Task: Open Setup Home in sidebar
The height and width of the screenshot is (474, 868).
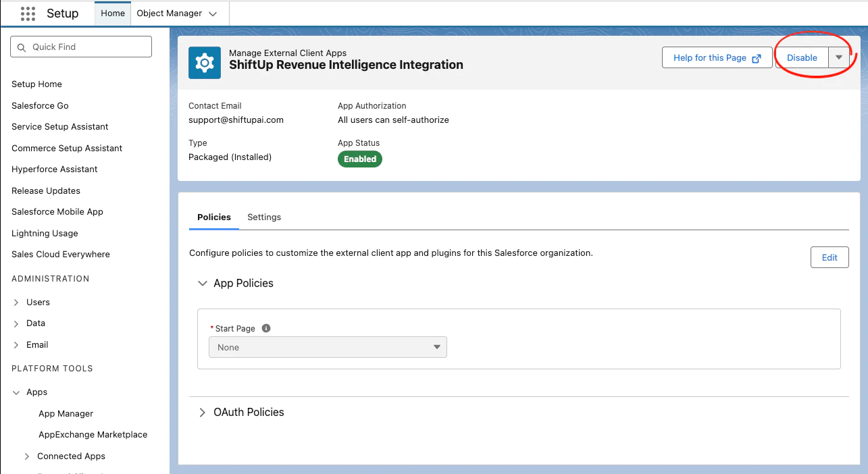Action: 36,84
